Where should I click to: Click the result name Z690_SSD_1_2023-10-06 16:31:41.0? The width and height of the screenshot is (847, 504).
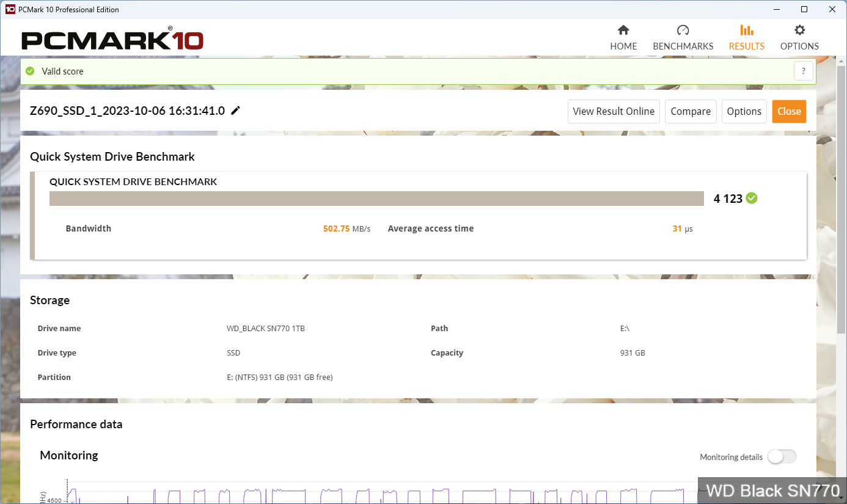pos(128,111)
